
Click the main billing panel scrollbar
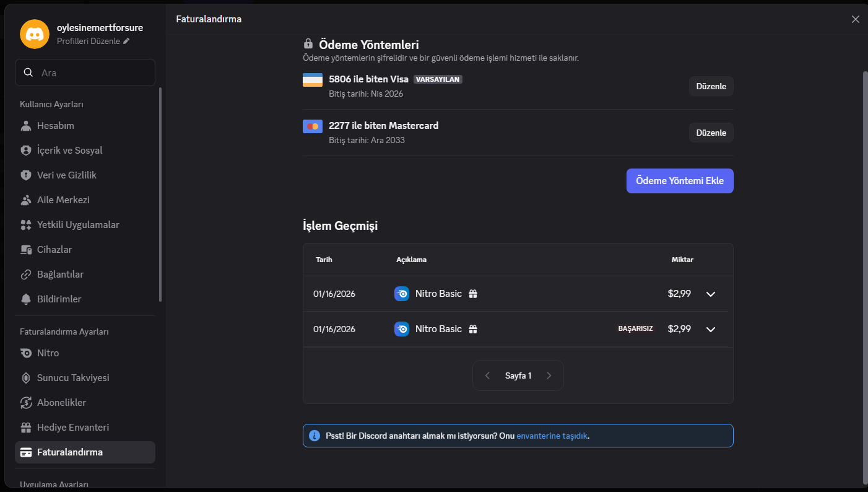click(865, 278)
